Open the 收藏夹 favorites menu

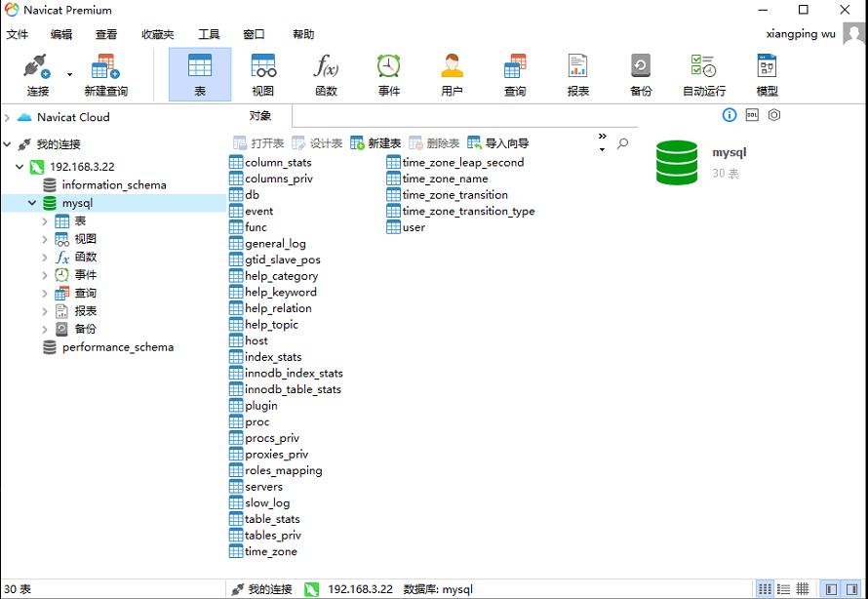pyautogui.click(x=158, y=34)
